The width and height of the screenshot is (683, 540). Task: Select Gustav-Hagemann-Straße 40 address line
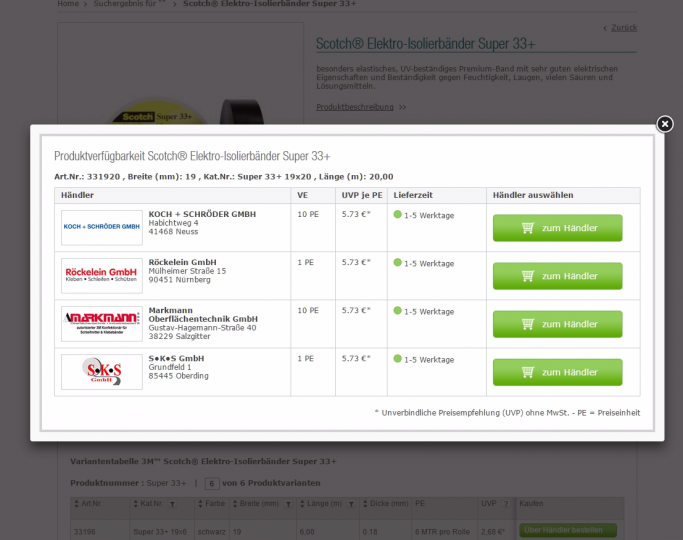tap(202, 327)
